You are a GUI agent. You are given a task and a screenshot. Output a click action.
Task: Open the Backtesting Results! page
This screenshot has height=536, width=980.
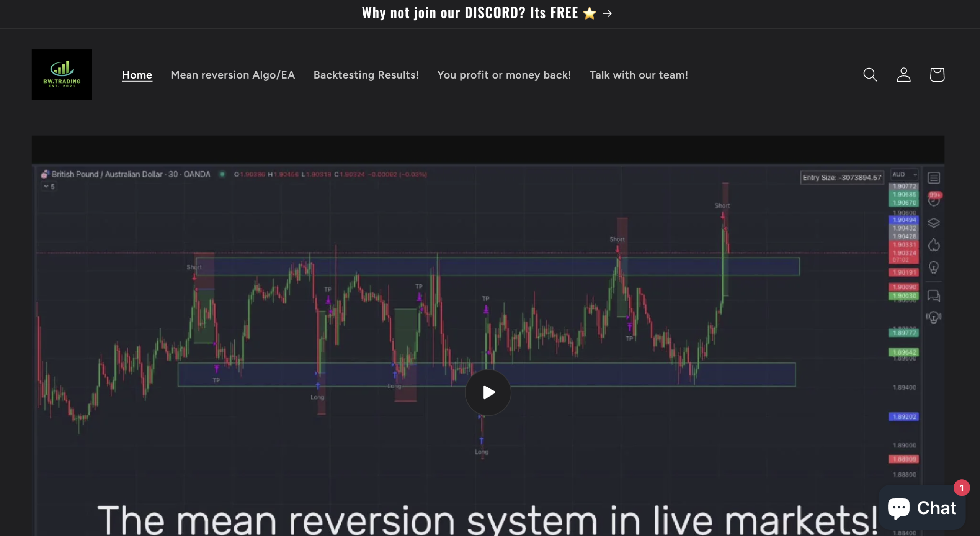point(366,75)
